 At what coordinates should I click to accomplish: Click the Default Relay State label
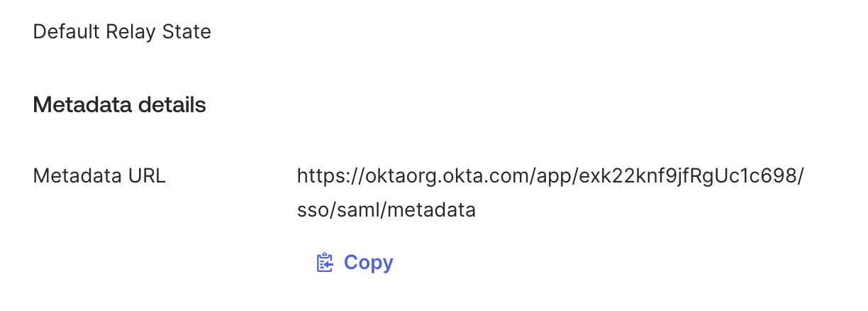pyautogui.click(x=122, y=32)
